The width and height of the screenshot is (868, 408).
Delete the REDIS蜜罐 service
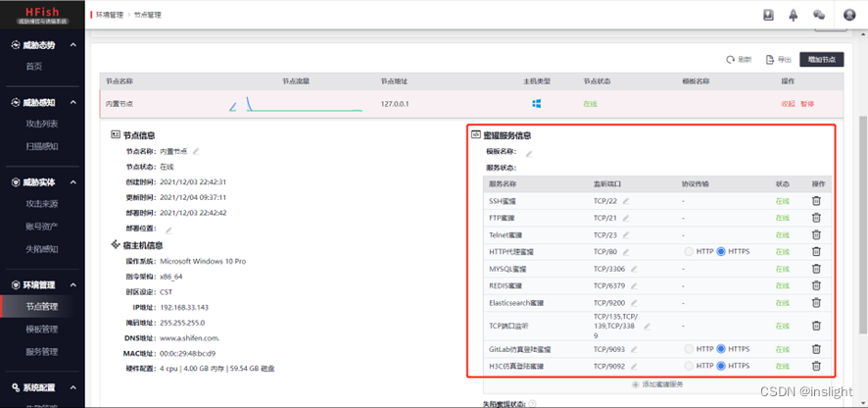[816, 285]
